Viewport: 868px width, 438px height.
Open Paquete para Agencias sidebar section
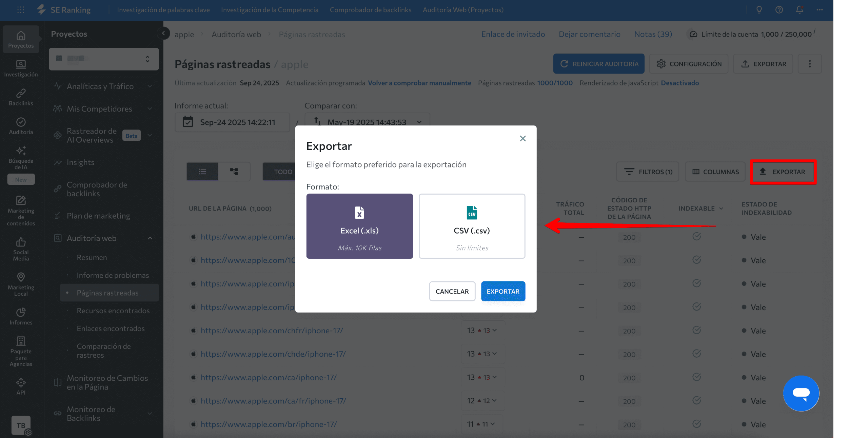click(x=21, y=352)
